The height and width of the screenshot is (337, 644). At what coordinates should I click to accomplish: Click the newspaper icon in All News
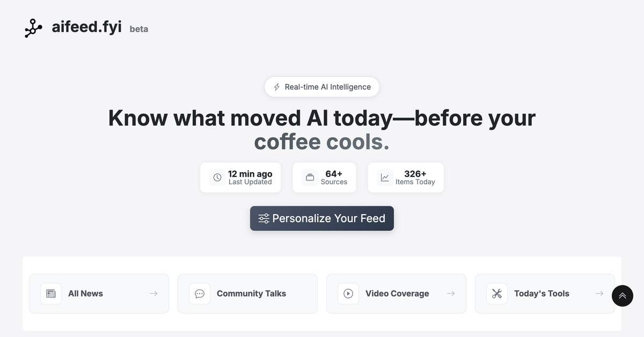[x=51, y=294]
